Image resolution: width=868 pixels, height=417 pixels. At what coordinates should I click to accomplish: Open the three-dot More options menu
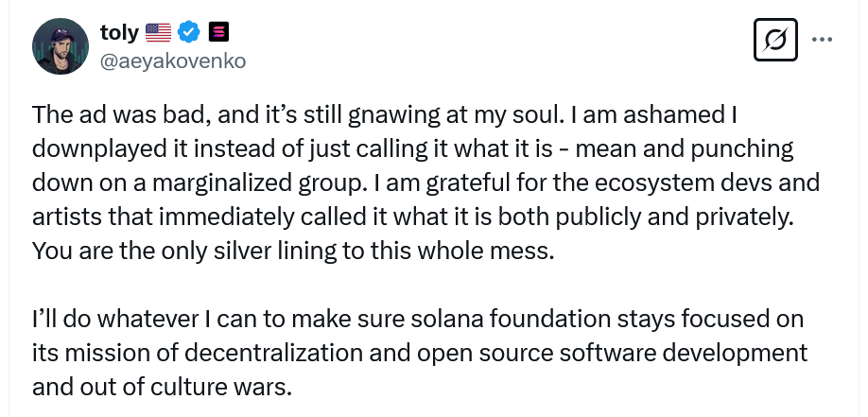pyautogui.click(x=823, y=40)
